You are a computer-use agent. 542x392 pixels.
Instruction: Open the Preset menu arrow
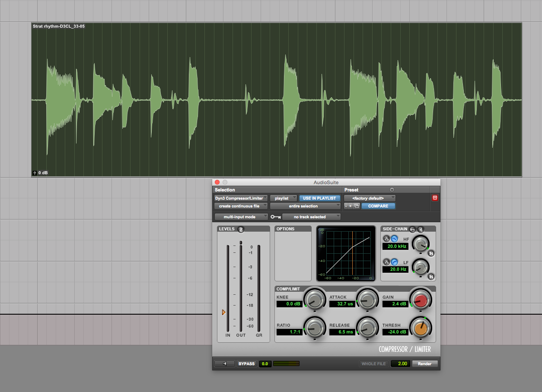click(392, 190)
